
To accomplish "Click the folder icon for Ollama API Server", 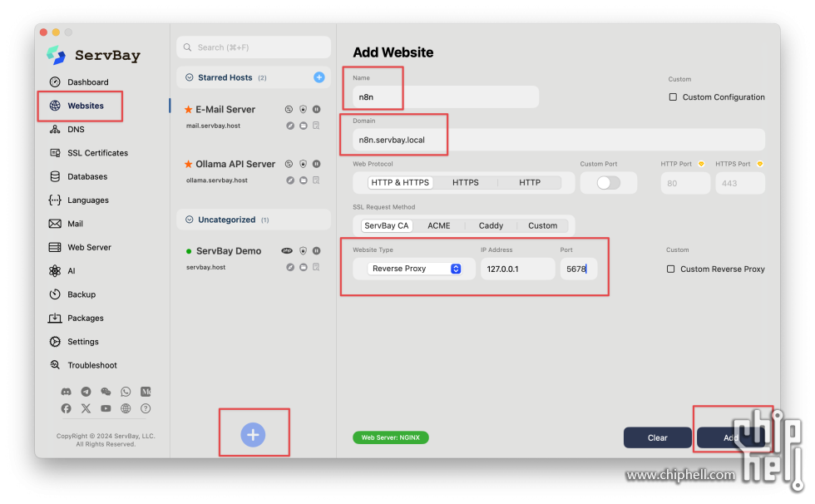I will [303, 180].
